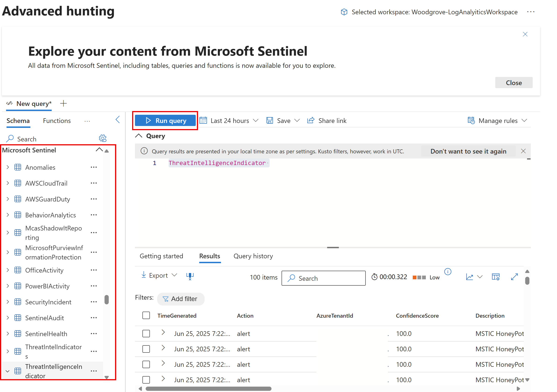
Task: Collapse the schema pane with left chevron
Action: click(118, 120)
